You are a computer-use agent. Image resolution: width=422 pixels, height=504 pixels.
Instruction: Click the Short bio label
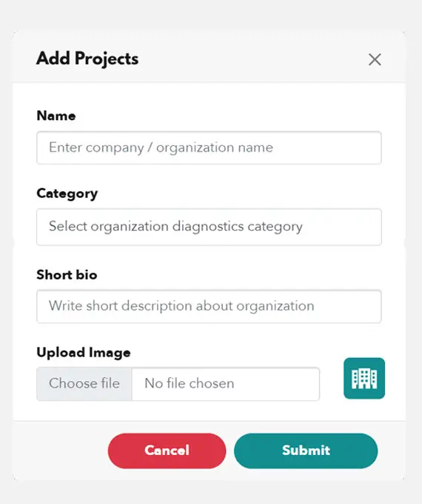click(67, 275)
